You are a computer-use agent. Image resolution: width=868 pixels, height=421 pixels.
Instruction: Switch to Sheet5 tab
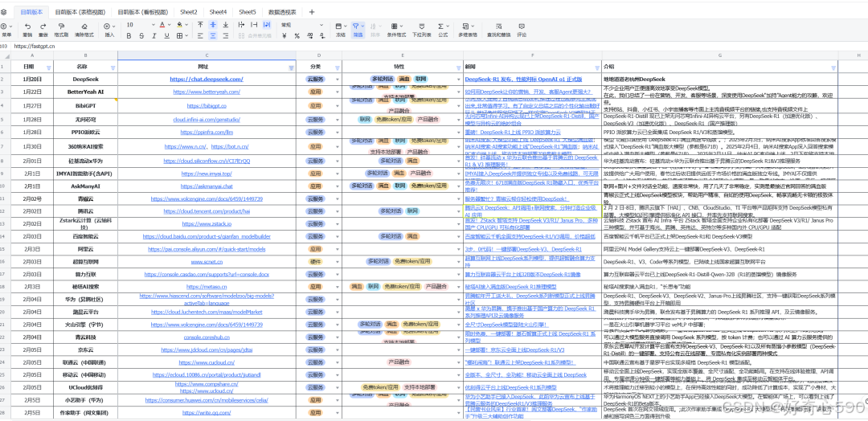click(248, 11)
